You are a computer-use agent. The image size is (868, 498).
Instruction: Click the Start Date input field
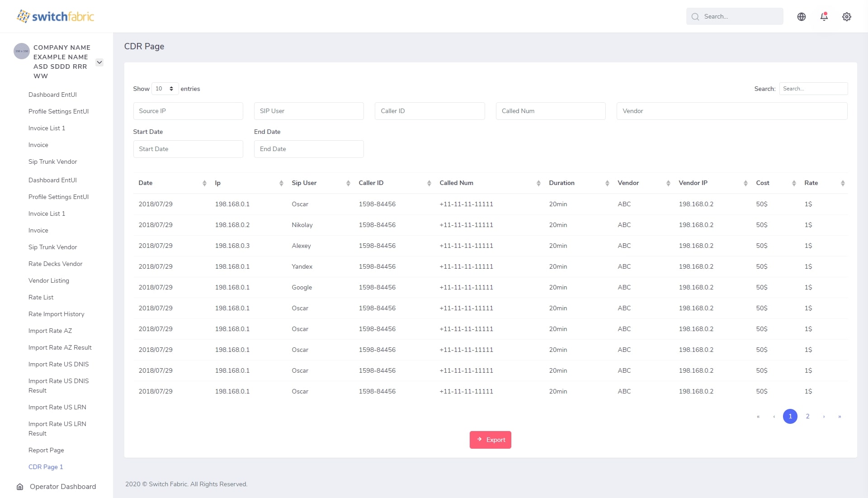pyautogui.click(x=188, y=149)
